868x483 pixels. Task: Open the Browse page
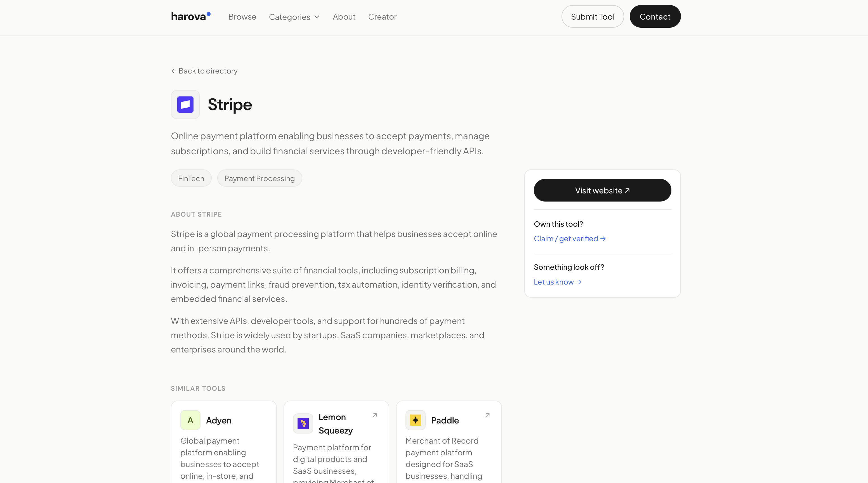click(242, 16)
